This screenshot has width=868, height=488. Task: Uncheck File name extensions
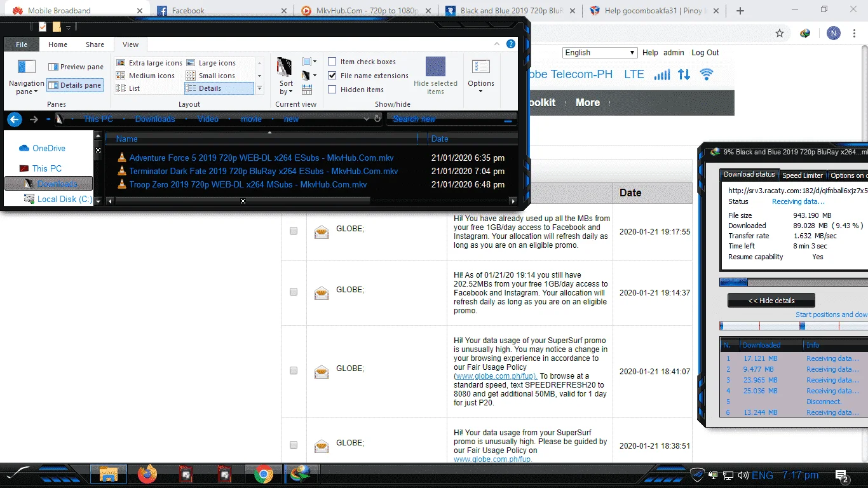coord(332,76)
